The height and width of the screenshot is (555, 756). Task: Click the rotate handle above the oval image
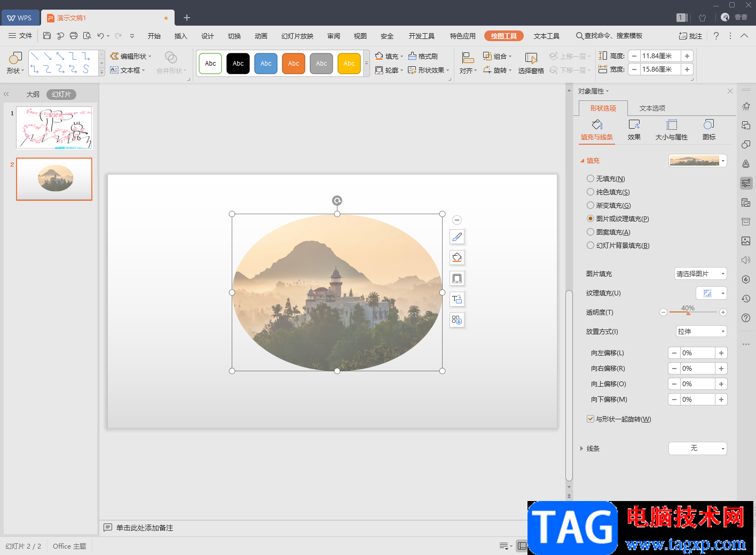pyautogui.click(x=337, y=201)
